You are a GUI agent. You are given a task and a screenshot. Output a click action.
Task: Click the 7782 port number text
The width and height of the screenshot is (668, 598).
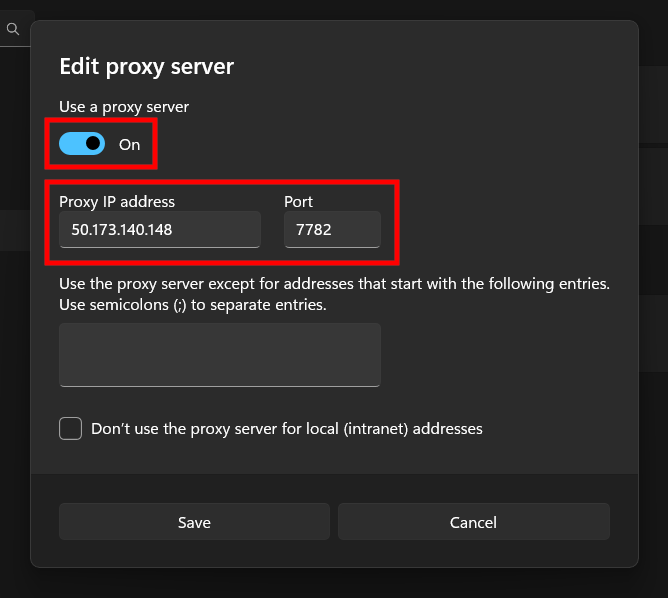pos(313,230)
